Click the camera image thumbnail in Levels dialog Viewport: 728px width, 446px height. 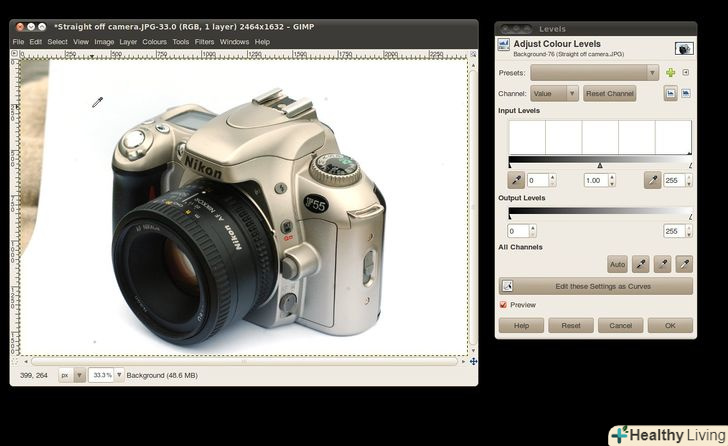(x=684, y=48)
